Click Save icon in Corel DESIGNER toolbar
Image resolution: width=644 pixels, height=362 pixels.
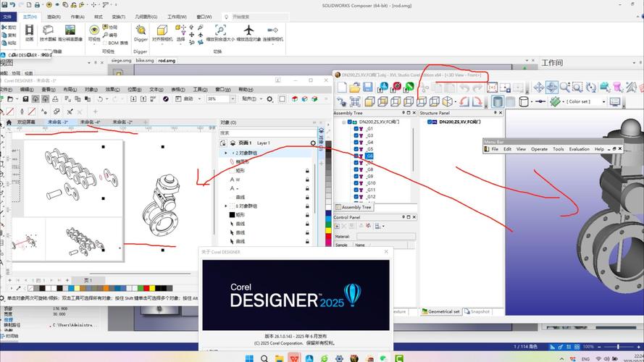pyautogui.click(x=25, y=99)
